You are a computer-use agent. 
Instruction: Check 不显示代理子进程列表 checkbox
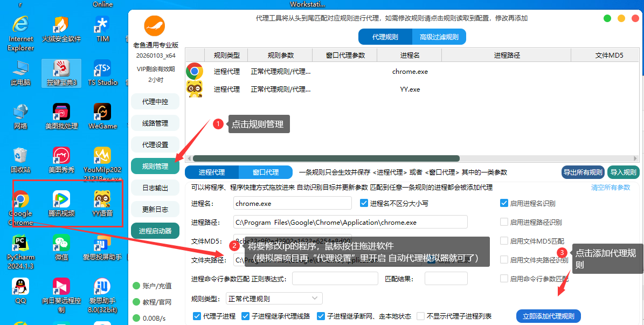point(420,316)
